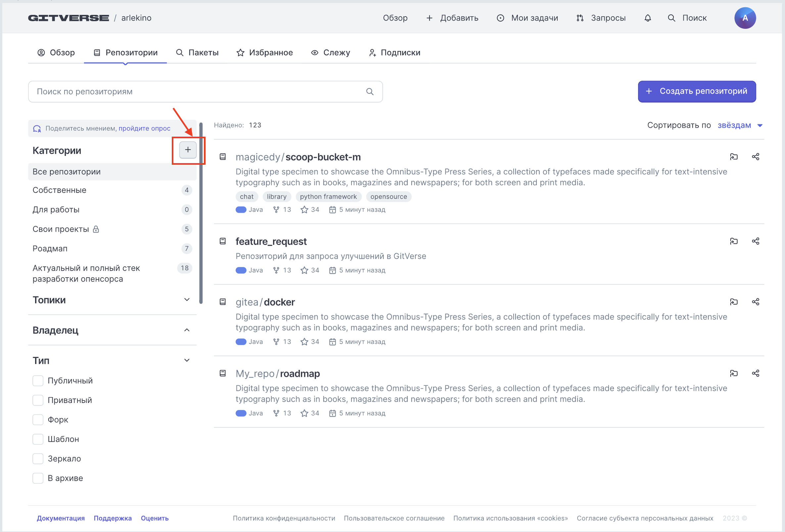Click the Создать репозиторий button
This screenshot has height=532, width=785.
697,92
